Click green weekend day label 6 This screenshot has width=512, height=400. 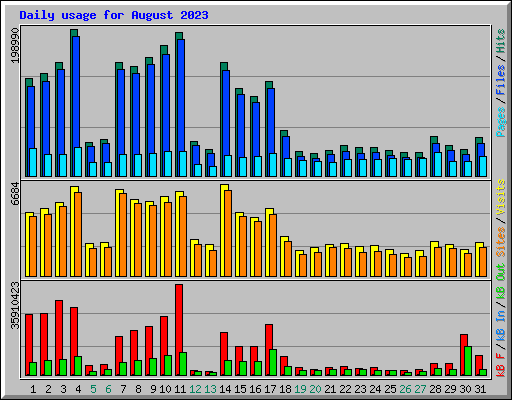pos(108,389)
